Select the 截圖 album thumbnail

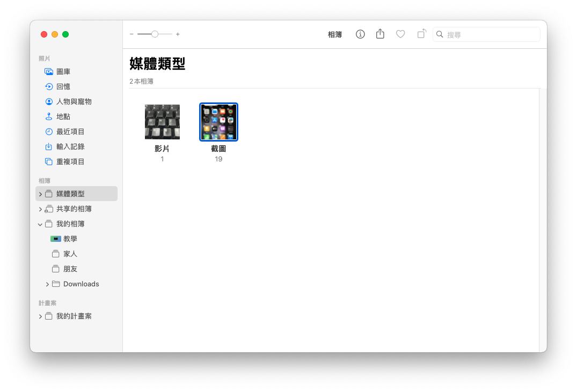[218, 122]
